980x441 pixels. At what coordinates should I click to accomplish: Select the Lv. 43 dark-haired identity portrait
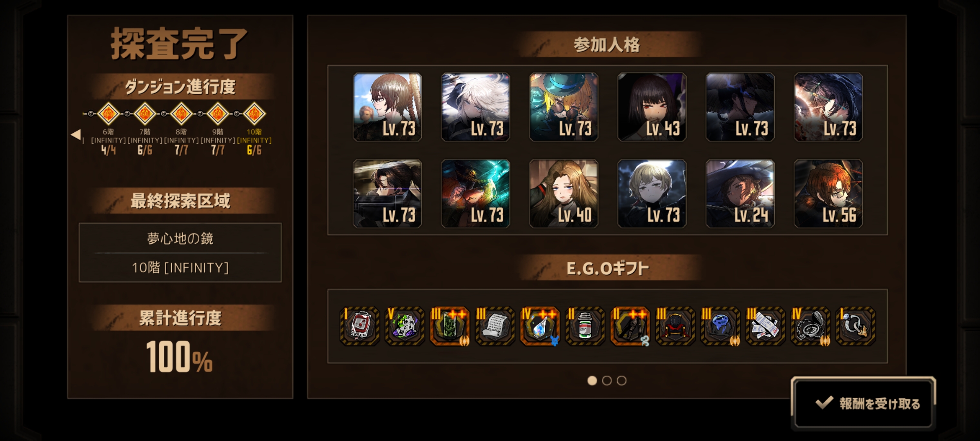tap(652, 107)
